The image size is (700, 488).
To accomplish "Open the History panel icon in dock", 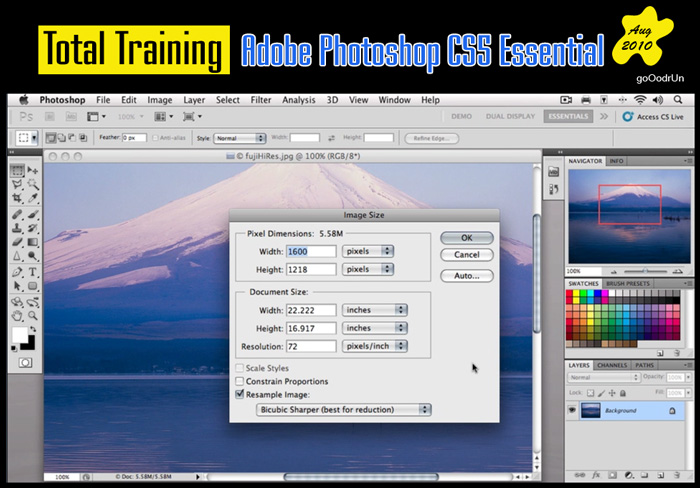I will point(554,189).
